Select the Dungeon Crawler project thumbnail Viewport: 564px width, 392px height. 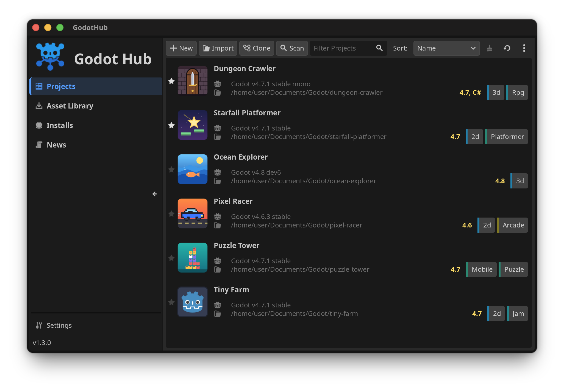193,81
